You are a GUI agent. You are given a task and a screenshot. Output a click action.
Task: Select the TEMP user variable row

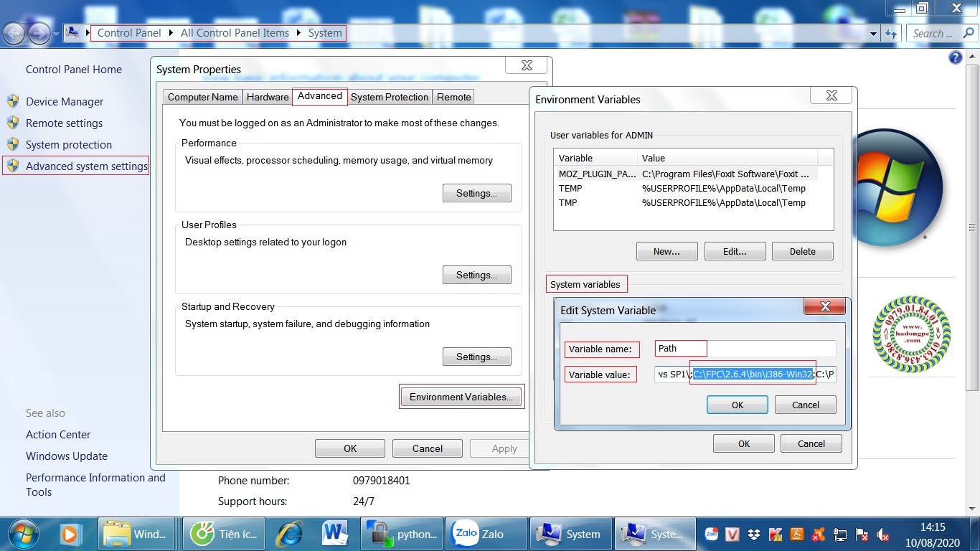[x=685, y=188]
